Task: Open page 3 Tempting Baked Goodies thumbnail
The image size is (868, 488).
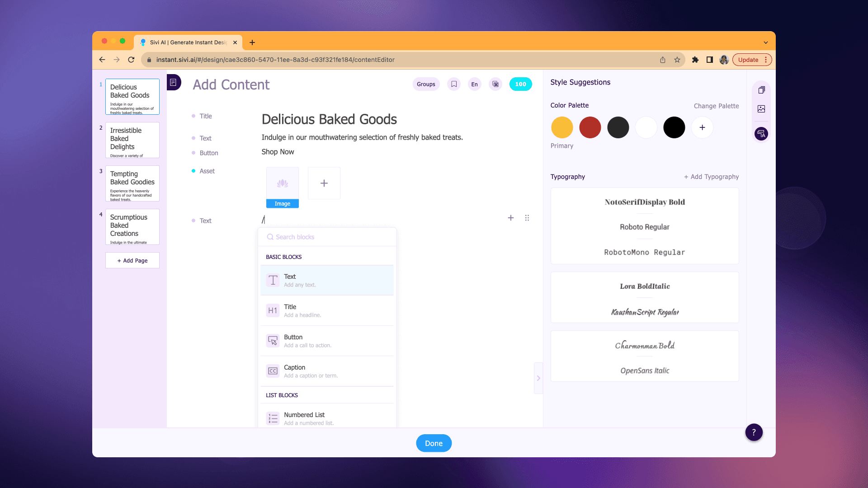Action: point(132,183)
